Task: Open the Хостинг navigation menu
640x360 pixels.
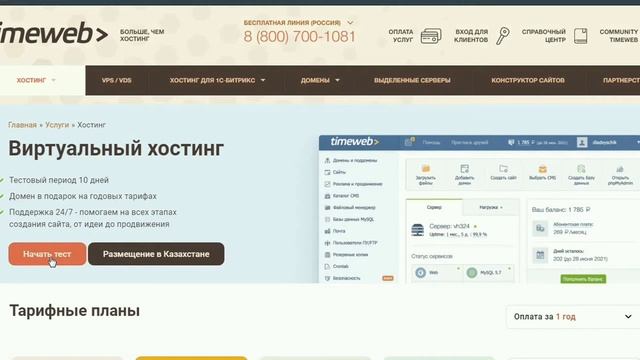Action: point(36,80)
